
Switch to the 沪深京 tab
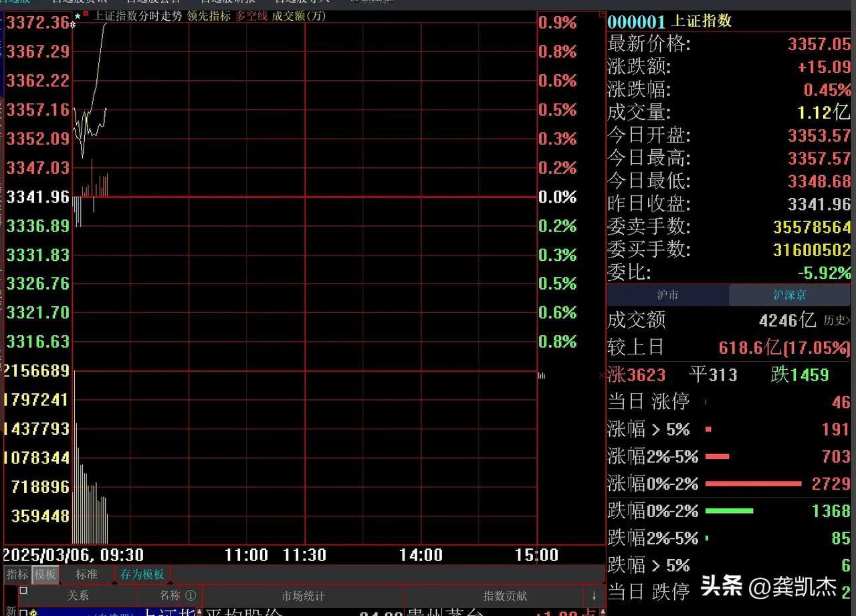[x=790, y=295]
